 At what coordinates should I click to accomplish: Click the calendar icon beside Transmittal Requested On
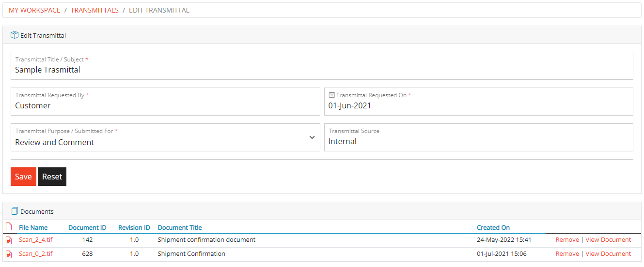tap(332, 95)
